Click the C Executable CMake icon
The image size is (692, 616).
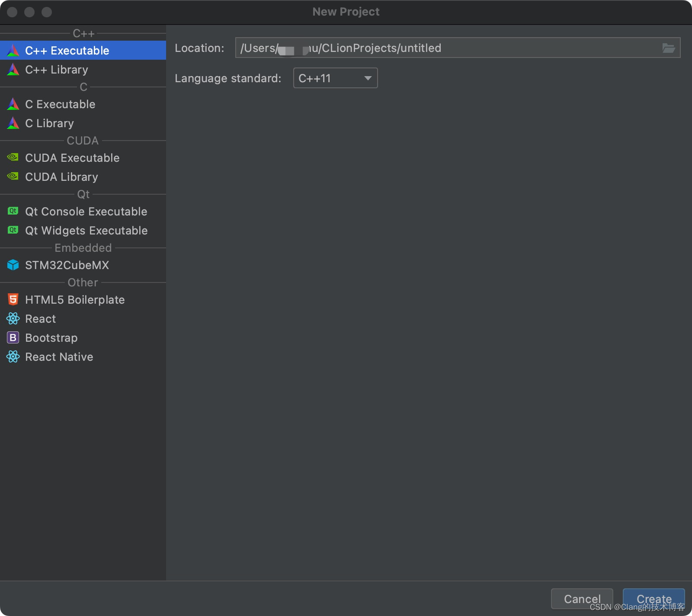13,104
